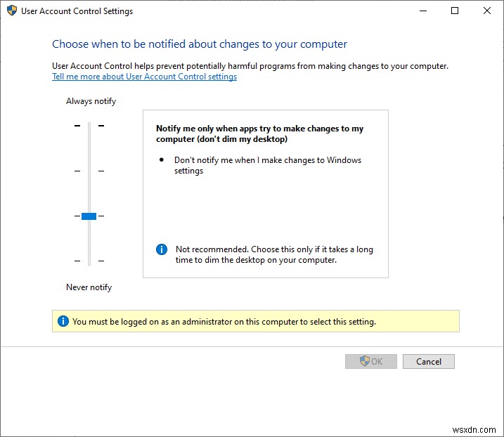Click the Always notify label

point(91,101)
